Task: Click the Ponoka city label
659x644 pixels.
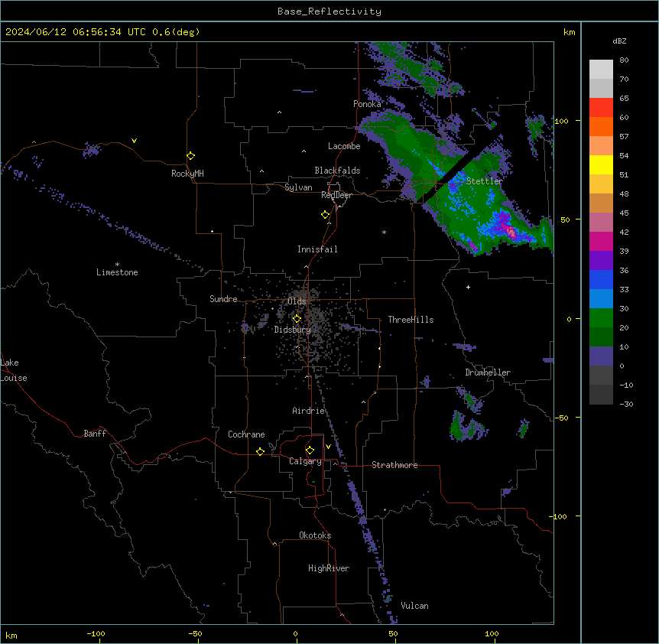Action: point(367,104)
